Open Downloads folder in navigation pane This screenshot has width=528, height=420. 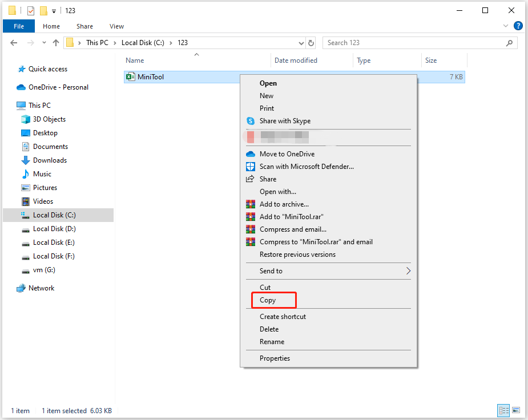[50, 160]
